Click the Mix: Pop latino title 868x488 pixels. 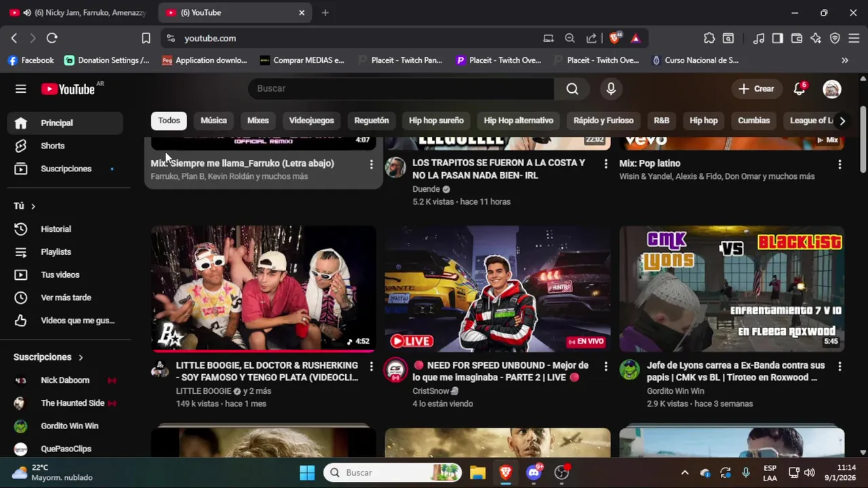pos(650,163)
